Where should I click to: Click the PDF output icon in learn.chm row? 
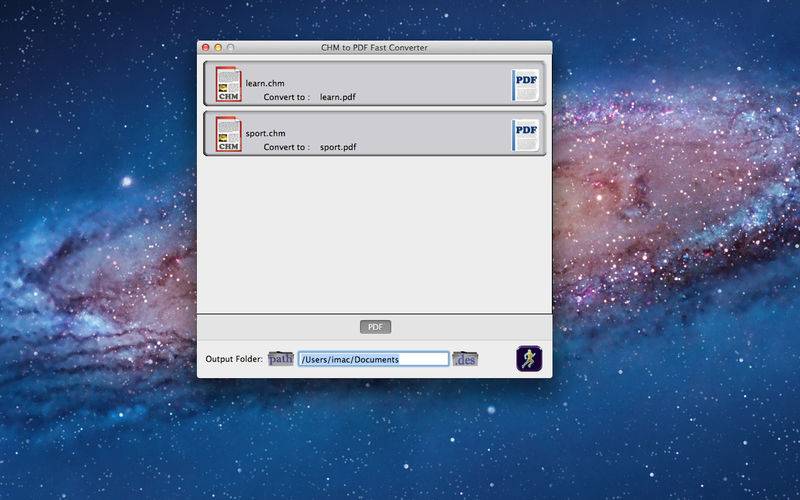(526, 85)
